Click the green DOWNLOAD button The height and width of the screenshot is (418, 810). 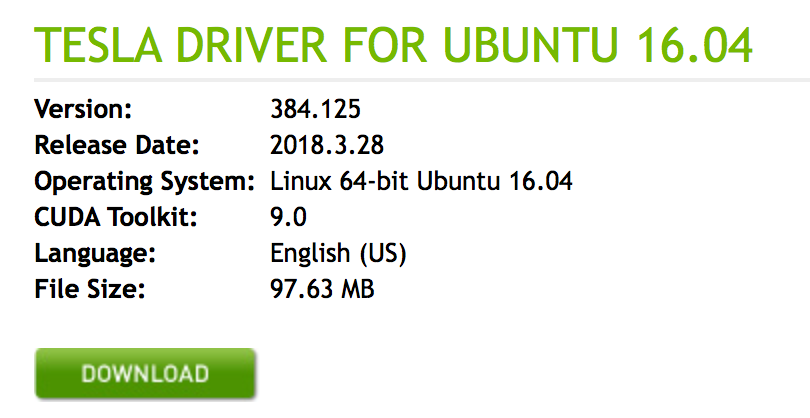[146, 374]
